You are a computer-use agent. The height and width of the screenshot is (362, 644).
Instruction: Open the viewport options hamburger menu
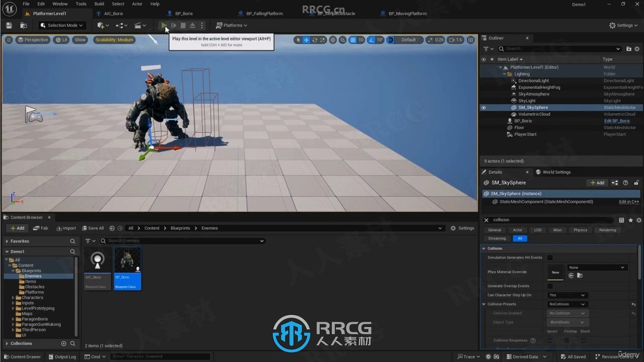9,40
